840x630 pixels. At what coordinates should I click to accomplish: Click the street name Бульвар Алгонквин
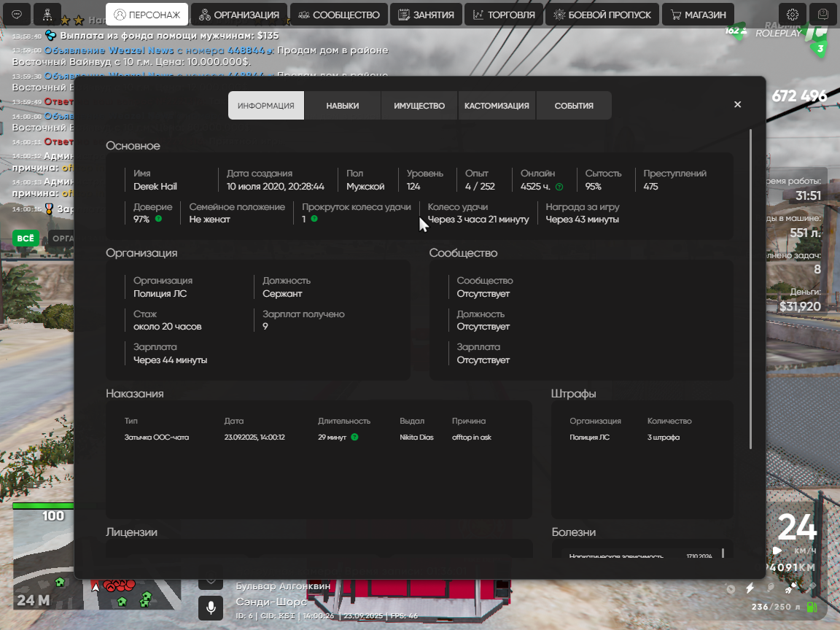(x=284, y=586)
